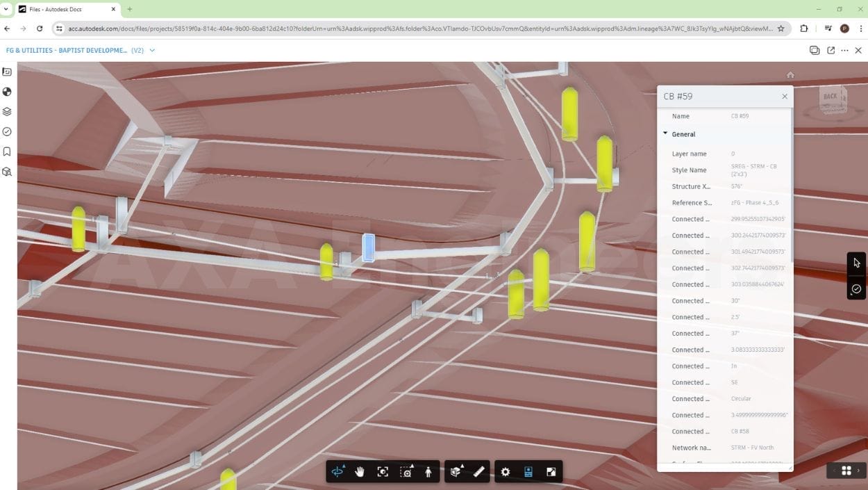The width and height of the screenshot is (868, 490).
Task: Click the BACK face of view cube
Action: click(x=830, y=97)
